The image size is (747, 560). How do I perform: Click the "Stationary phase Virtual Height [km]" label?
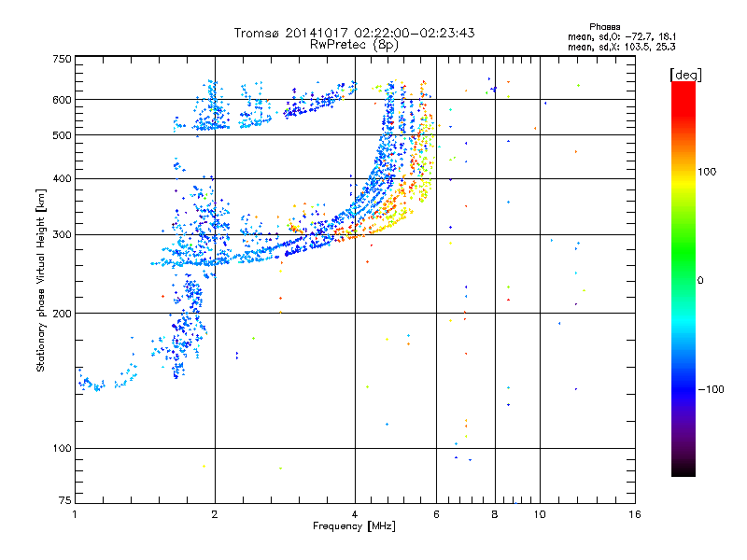pyautogui.click(x=41, y=280)
